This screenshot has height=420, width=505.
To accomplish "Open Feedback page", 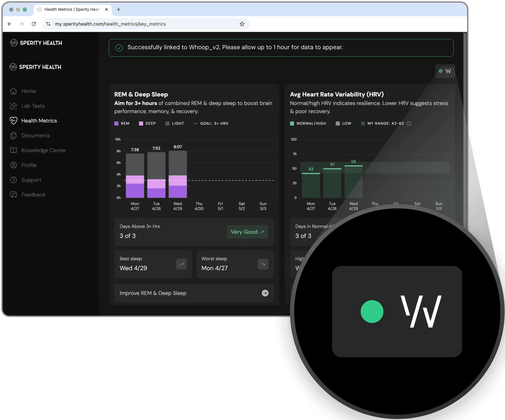I will (x=33, y=194).
